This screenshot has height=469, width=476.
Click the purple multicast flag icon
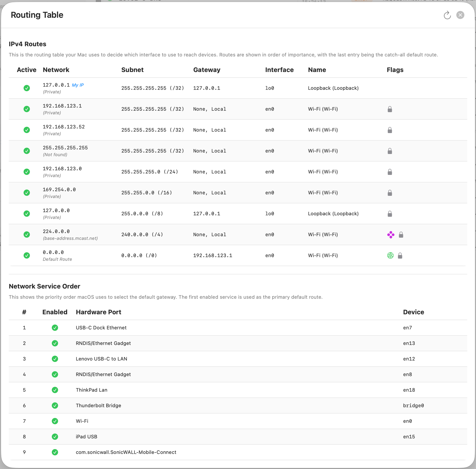click(391, 235)
